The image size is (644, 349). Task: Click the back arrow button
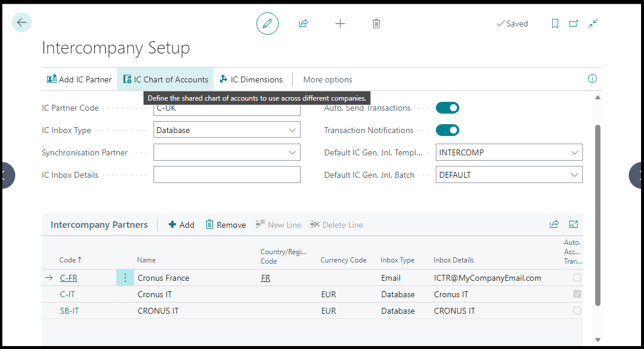coord(22,23)
